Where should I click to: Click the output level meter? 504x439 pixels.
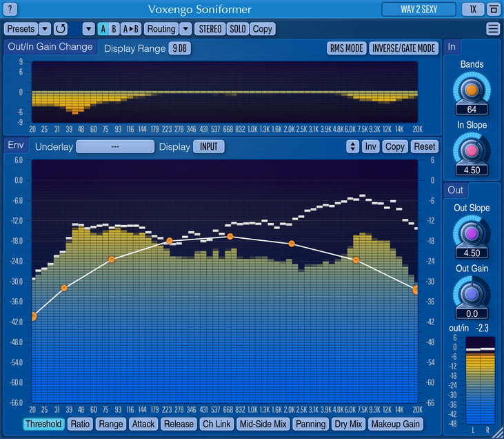481,380
